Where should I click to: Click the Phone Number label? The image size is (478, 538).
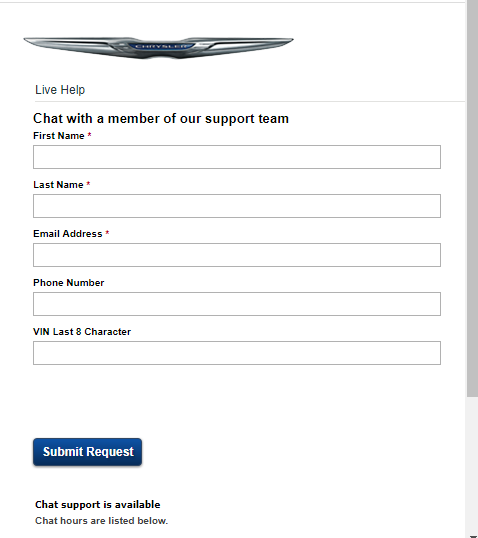pos(69,283)
